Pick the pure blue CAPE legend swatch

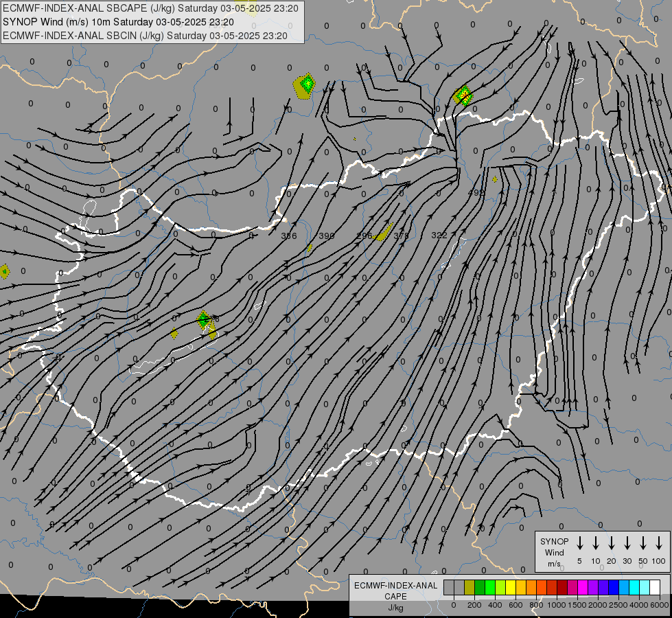tap(614, 588)
